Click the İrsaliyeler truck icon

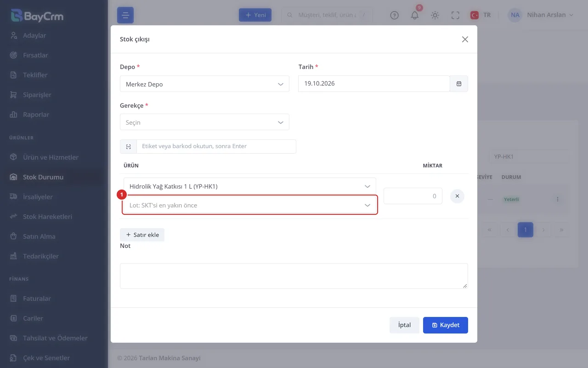coord(14,197)
